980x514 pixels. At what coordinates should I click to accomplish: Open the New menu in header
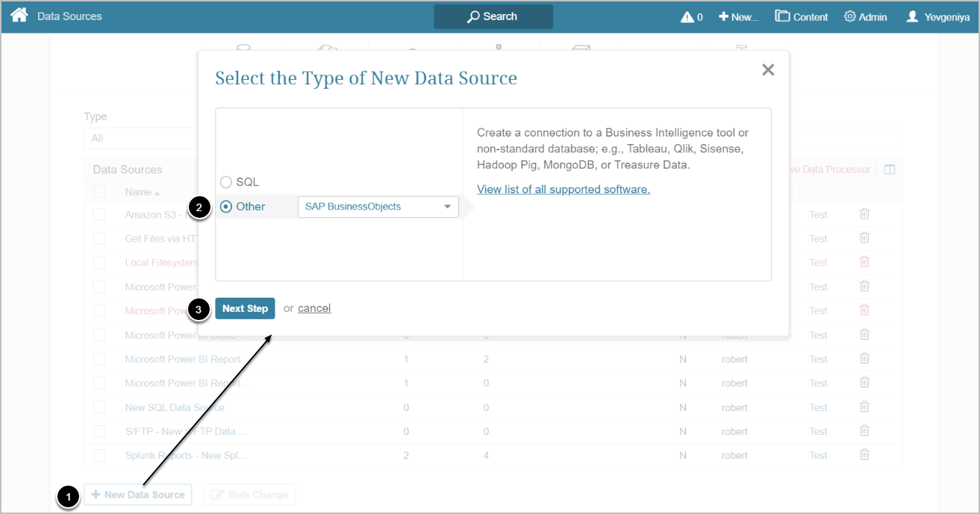click(738, 17)
